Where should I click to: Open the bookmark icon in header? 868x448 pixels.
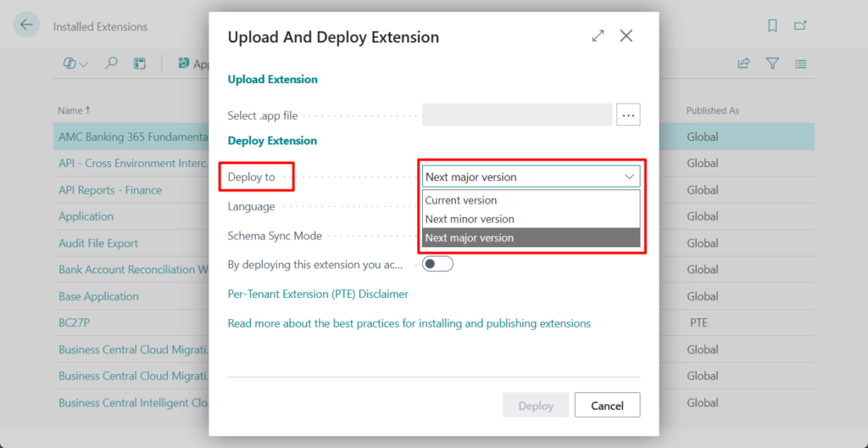click(772, 26)
